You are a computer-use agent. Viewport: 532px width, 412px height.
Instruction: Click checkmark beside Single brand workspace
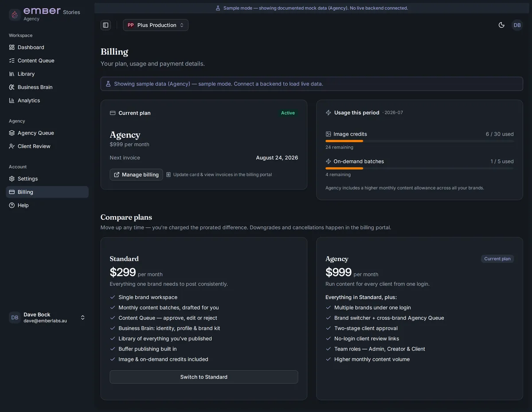click(x=113, y=297)
